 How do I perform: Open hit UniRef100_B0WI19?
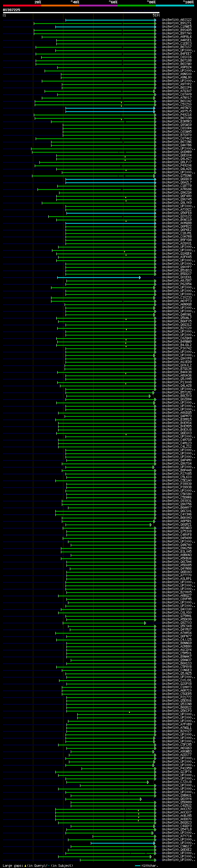(x=177, y=220)
